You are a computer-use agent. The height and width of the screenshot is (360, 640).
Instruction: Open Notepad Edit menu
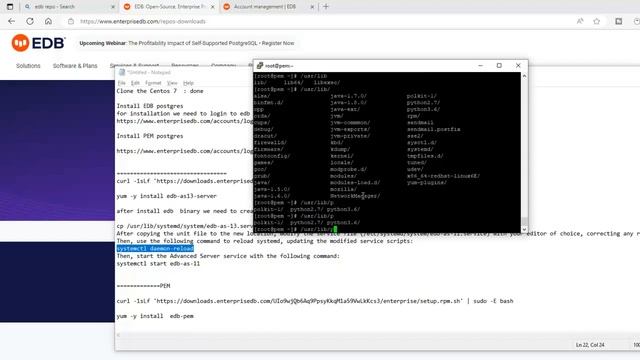(135, 83)
